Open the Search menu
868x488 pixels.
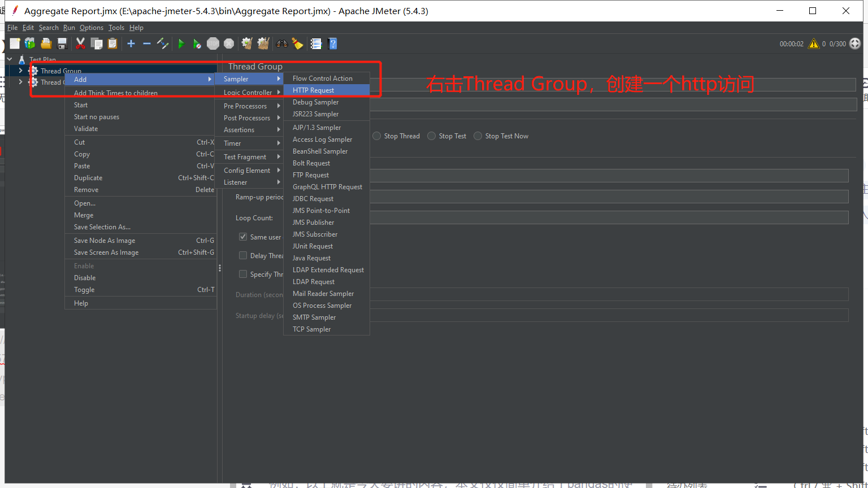tap(49, 28)
